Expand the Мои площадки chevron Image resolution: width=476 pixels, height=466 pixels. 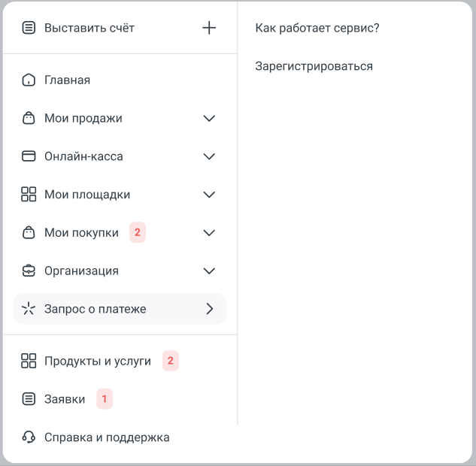[x=210, y=195]
